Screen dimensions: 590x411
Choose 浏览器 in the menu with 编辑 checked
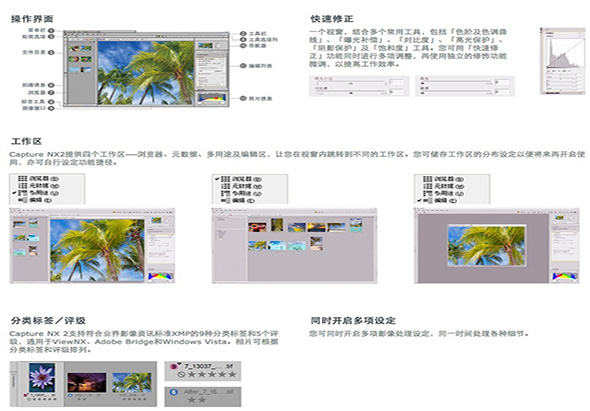click(444, 179)
